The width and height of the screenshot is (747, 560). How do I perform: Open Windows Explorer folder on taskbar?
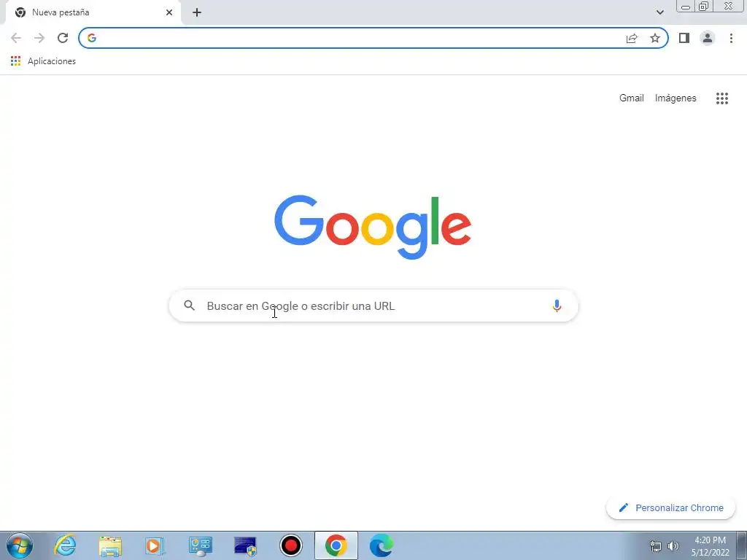[x=110, y=545]
